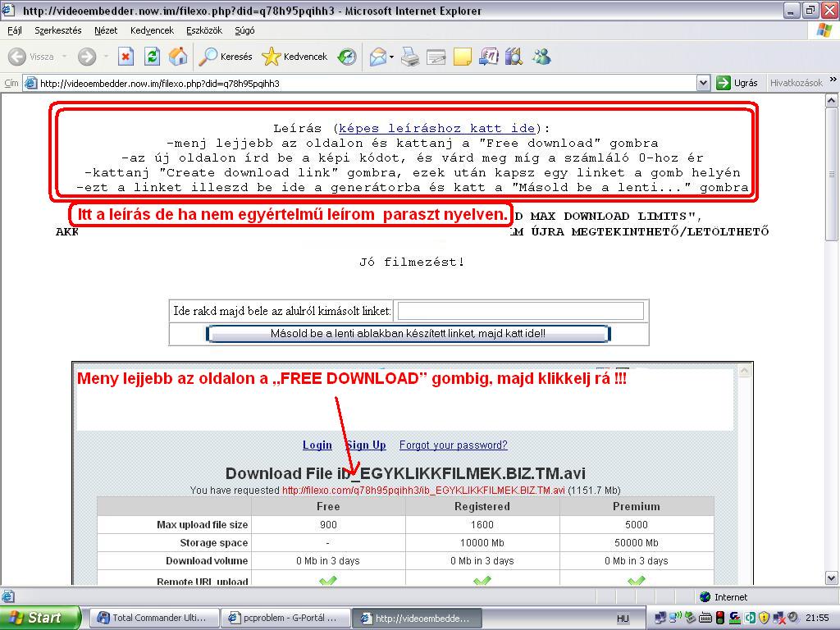Image resolution: width=840 pixels, height=630 pixels.
Task: Expand Hivatkozások links chevron
Action: coord(833,80)
